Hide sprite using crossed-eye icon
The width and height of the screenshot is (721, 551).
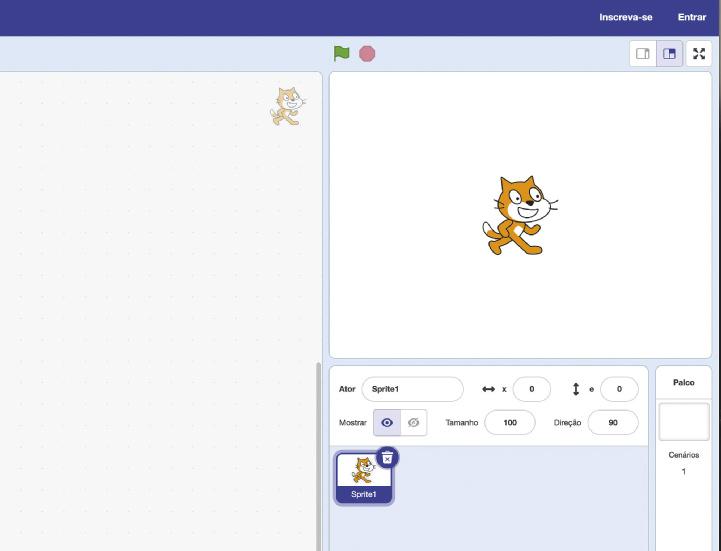[x=413, y=422]
